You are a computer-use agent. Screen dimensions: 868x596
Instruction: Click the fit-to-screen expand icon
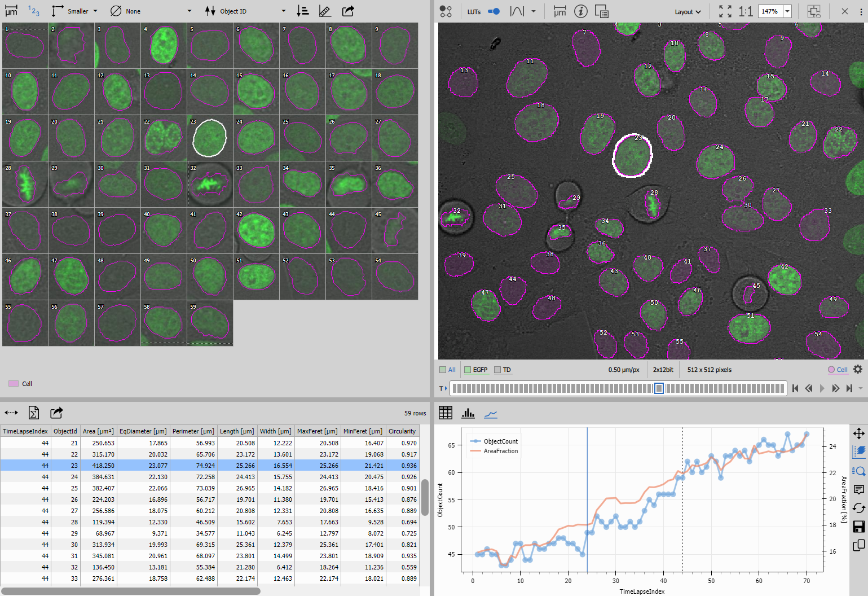click(x=725, y=11)
